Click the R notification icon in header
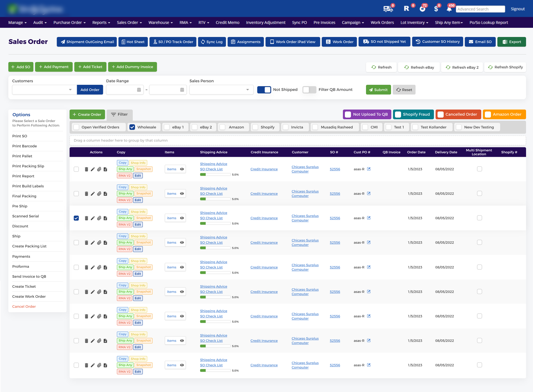 tap(406, 9)
